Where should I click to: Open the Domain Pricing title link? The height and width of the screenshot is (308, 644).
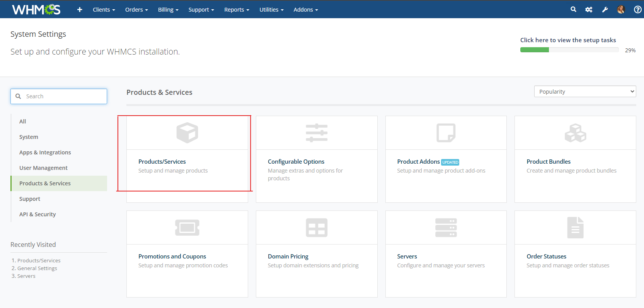[x=288, y=257]
